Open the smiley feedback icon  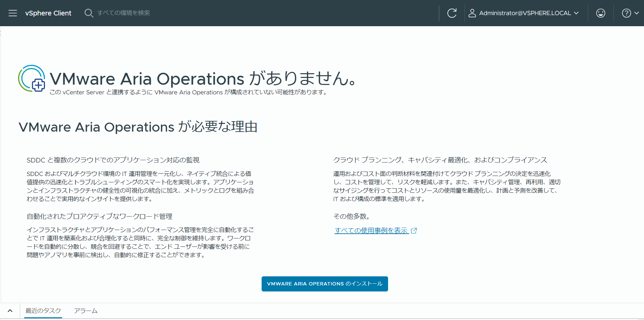tap(600, 13)
